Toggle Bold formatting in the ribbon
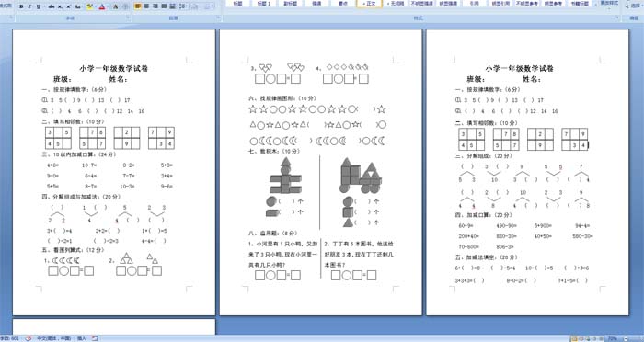The image size is (644, 342). click(21, 6)
